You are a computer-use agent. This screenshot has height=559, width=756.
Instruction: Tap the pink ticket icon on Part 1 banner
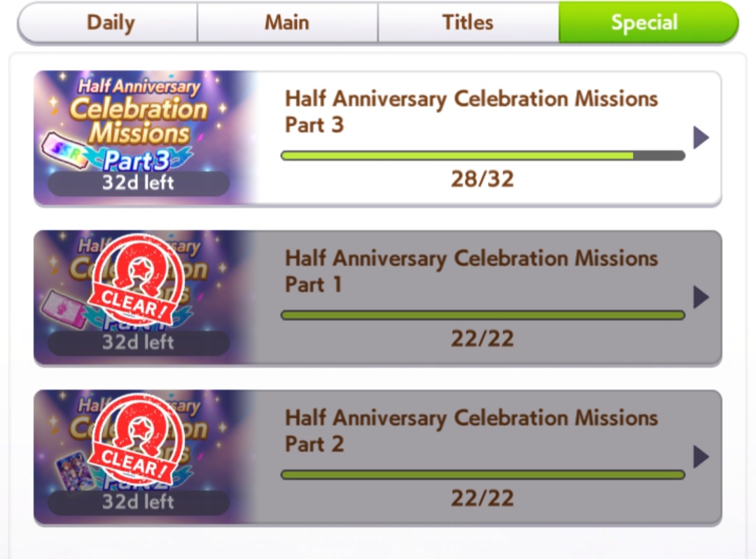pos(63,309)
